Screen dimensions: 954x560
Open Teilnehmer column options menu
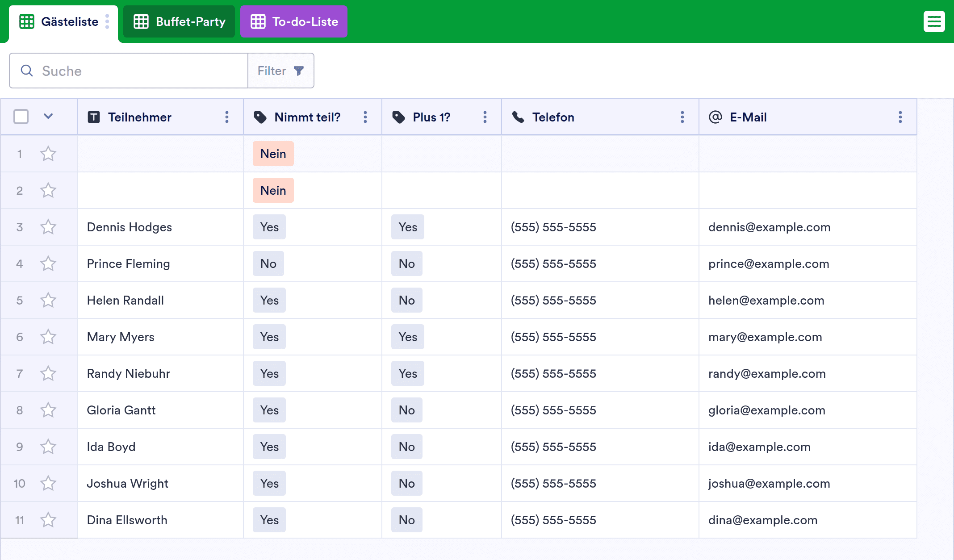pos(227,117)
